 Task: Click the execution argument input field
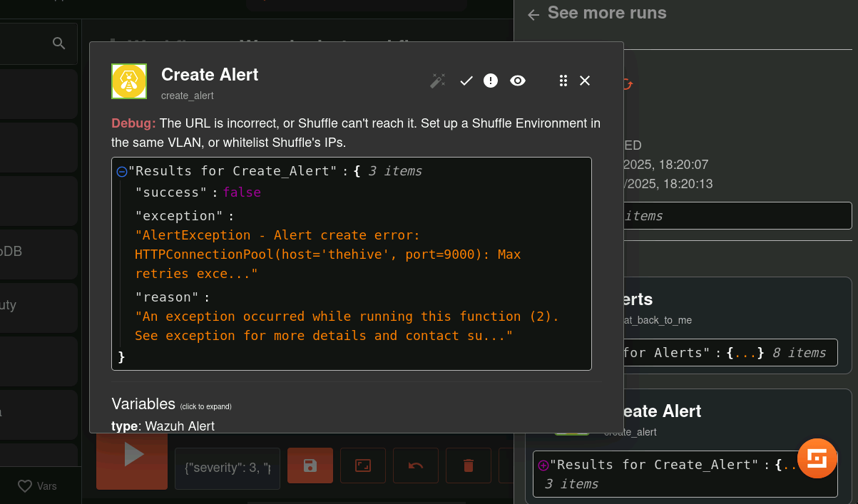227,468
